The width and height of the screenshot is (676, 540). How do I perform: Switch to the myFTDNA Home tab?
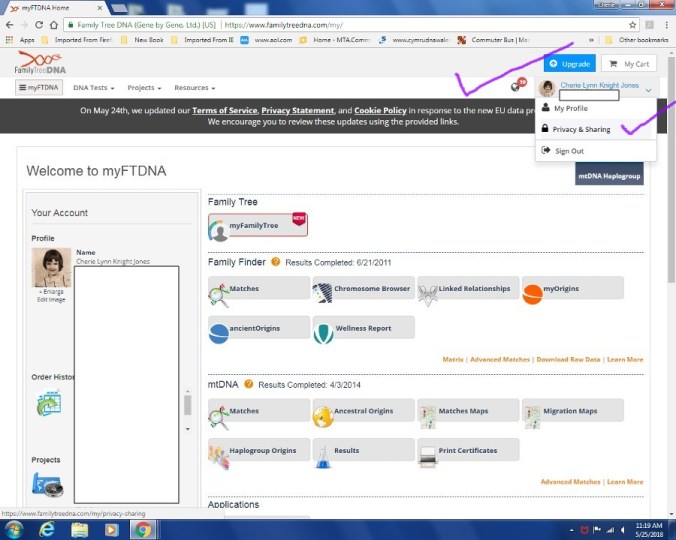[x=54, y=8]
